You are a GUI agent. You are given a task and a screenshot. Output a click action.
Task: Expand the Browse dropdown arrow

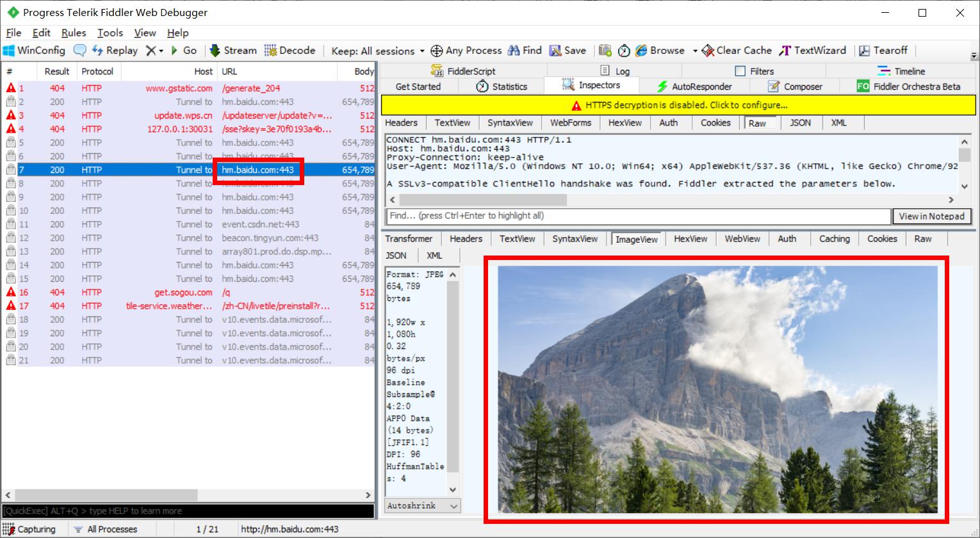click(695, 51)
